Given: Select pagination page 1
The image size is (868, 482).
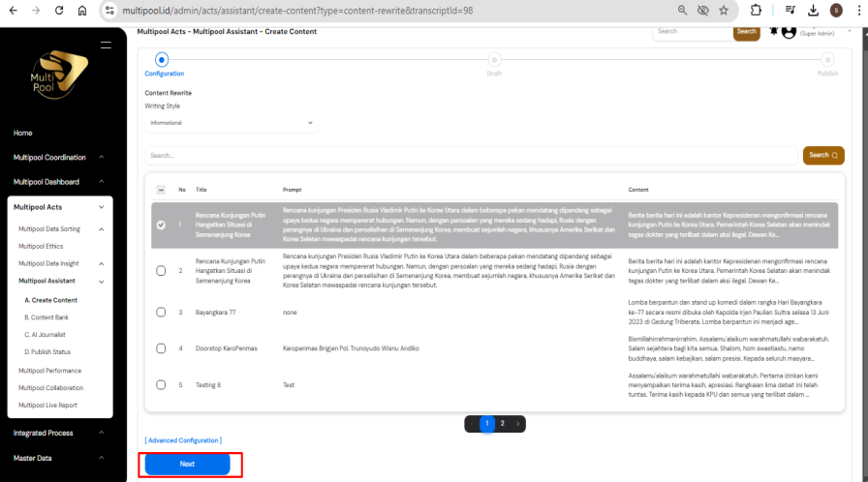Looking at the screenshot, I should (x=486, y=423).
